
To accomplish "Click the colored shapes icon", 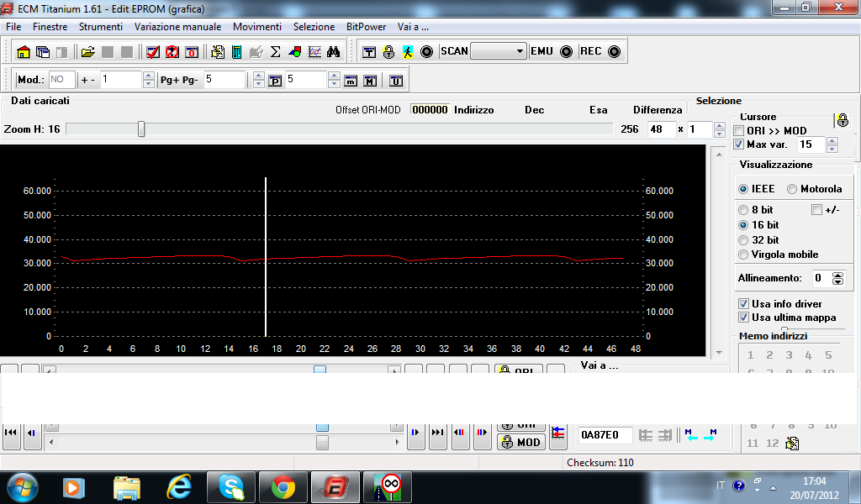I will pos(295,52).
